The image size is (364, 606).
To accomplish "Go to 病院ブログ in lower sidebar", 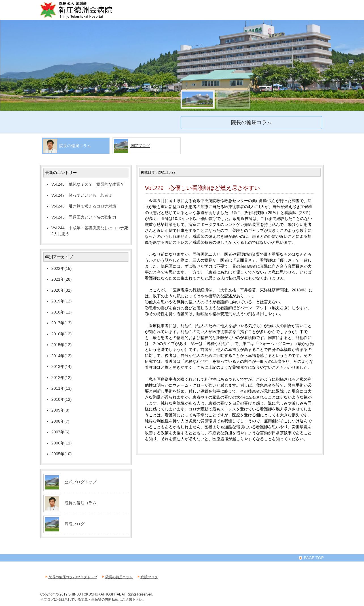I will (75, 524).
